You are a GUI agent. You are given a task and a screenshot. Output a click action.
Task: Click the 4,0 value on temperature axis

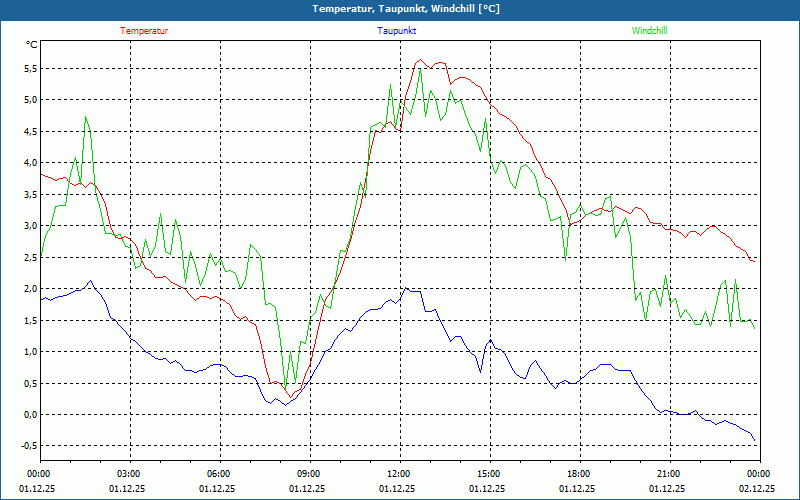pyautogui.click(x=28, y=163)
